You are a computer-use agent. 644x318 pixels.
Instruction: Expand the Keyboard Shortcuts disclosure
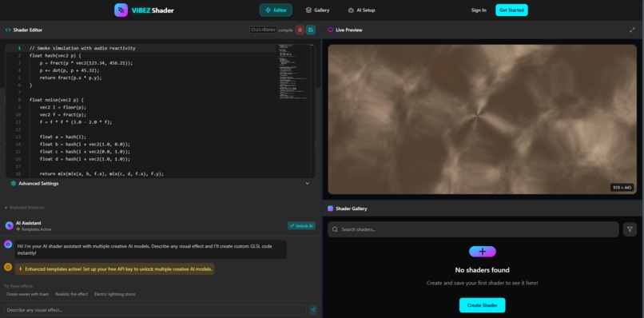click(24, 208)
